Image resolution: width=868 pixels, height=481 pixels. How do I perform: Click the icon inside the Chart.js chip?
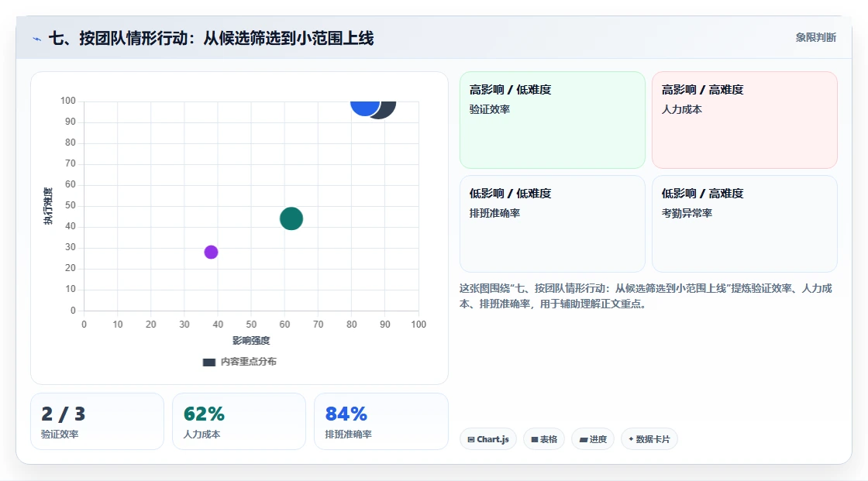click(471, 439)
